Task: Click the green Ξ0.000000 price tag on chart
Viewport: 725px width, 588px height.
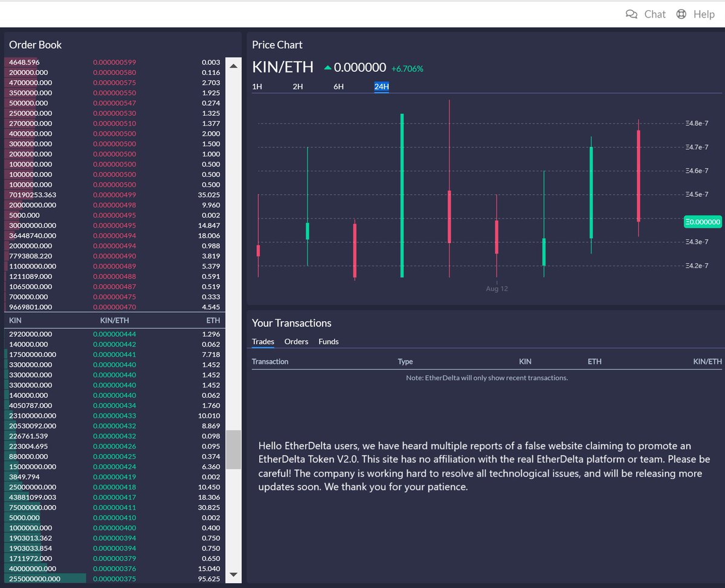Action: (x=703, y=222)
